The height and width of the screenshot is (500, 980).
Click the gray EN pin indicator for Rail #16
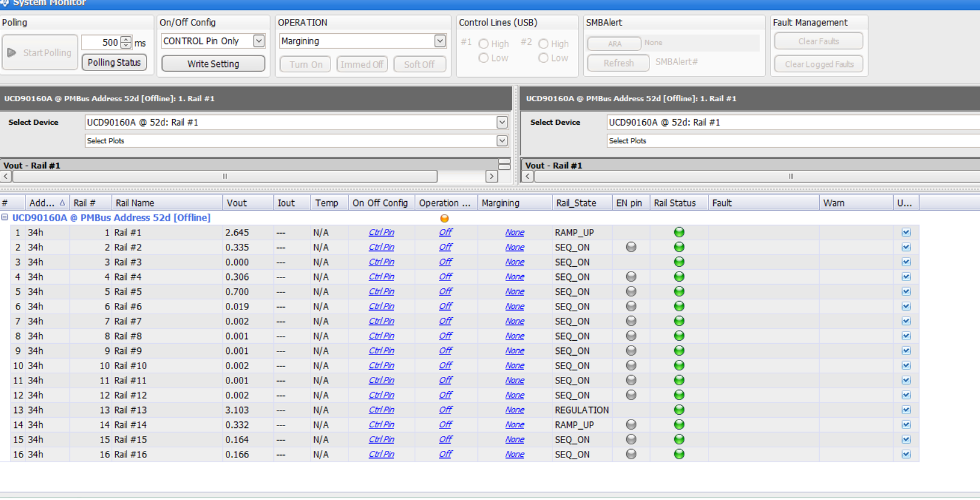(631, 454)
